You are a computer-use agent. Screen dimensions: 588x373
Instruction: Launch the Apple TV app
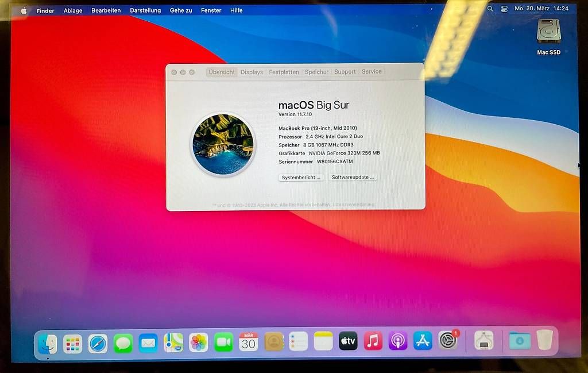coord(348,341)
